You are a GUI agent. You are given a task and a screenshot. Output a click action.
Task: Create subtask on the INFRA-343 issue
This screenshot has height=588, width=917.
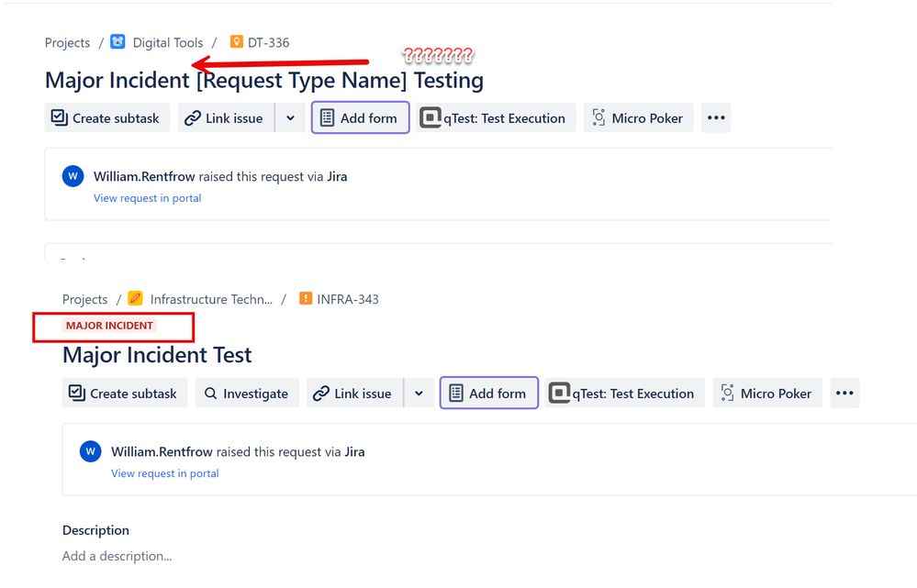pyautogui.click(x=125, y=394)
